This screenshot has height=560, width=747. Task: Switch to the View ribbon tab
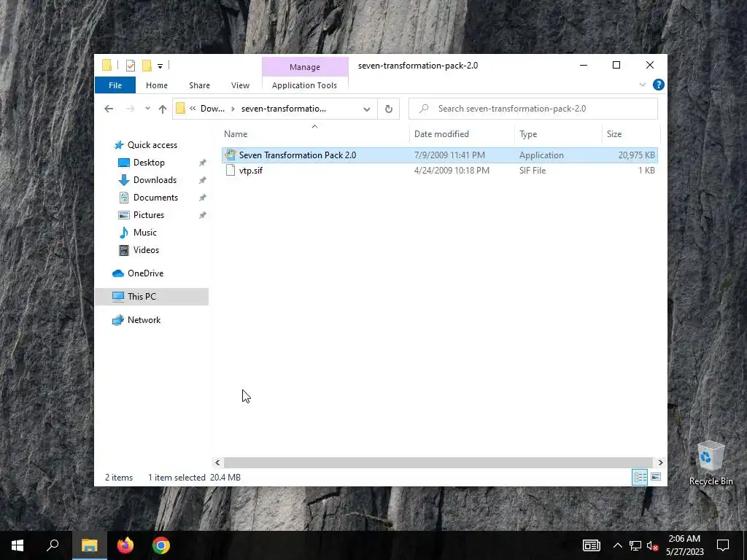pyautogui.click(x=240, y=85)
